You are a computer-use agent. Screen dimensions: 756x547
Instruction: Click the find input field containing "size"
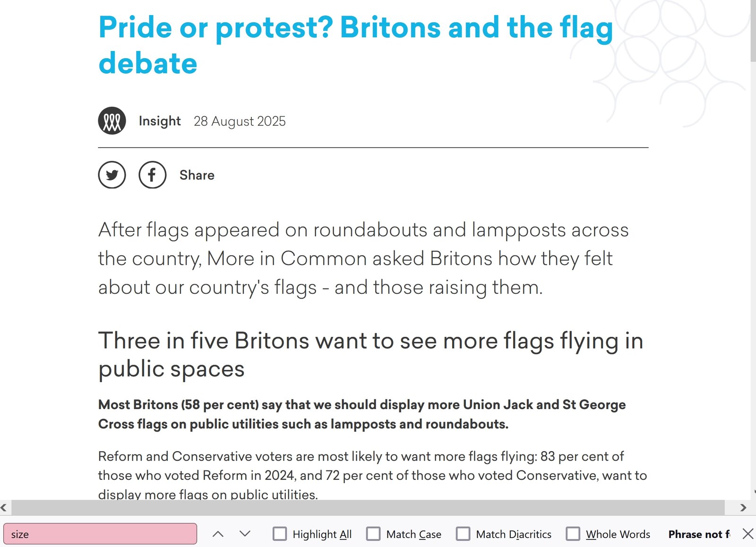point(100,534)
